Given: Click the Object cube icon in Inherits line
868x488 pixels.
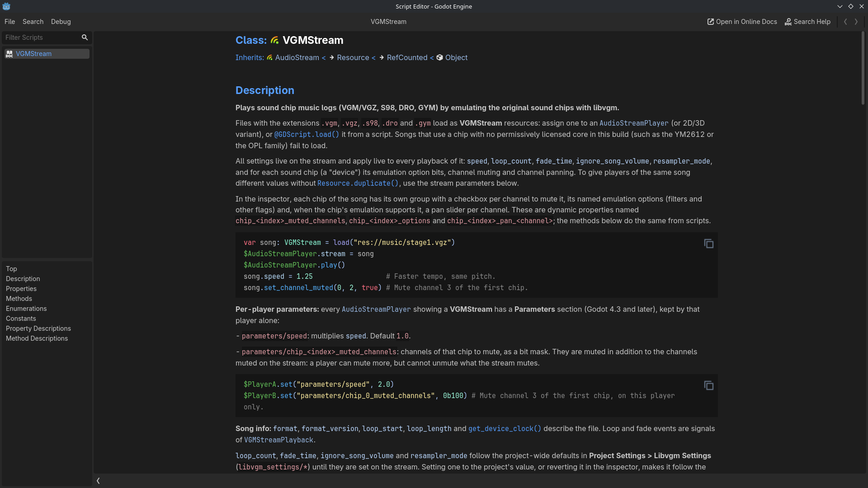Looking at the screenshot, I should coord(439,57).
